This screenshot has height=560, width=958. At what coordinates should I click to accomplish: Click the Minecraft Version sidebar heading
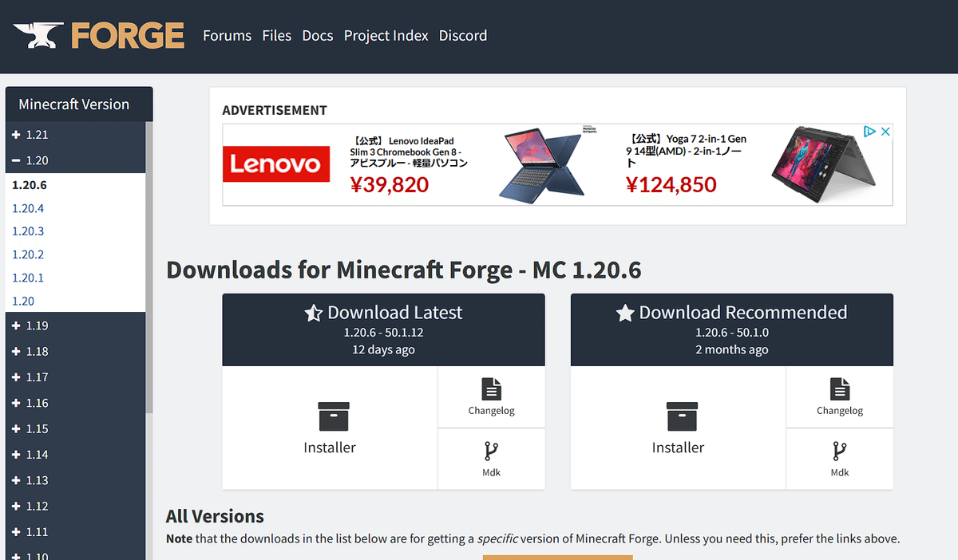(74, 105)
